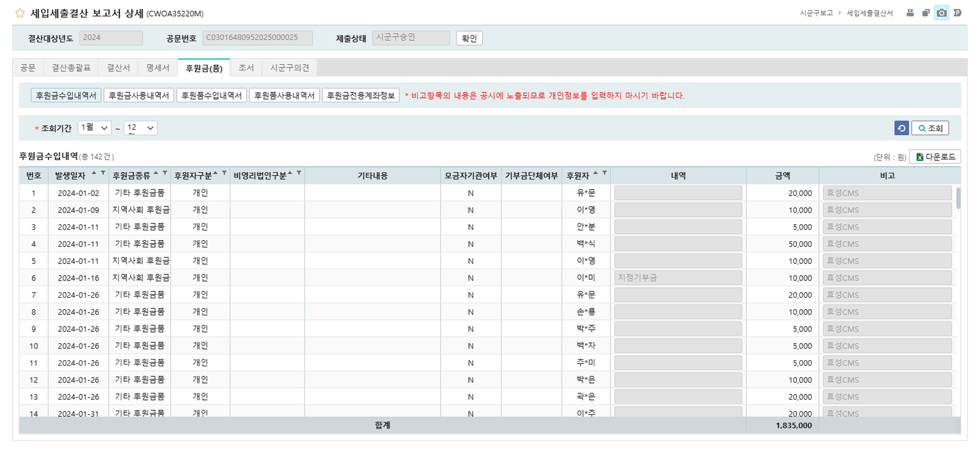980x476 pixels.
Task: Sort by 후원자구분 using its sort arrow
Action: click(216, 173)
